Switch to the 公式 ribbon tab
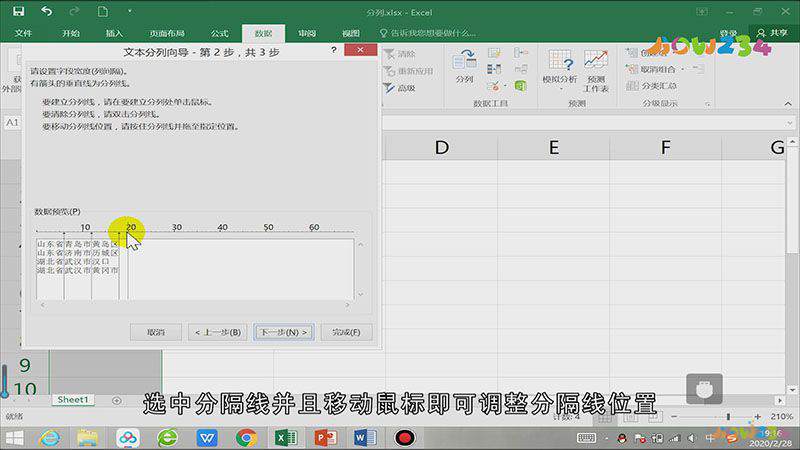 click(x=219, y=33)
